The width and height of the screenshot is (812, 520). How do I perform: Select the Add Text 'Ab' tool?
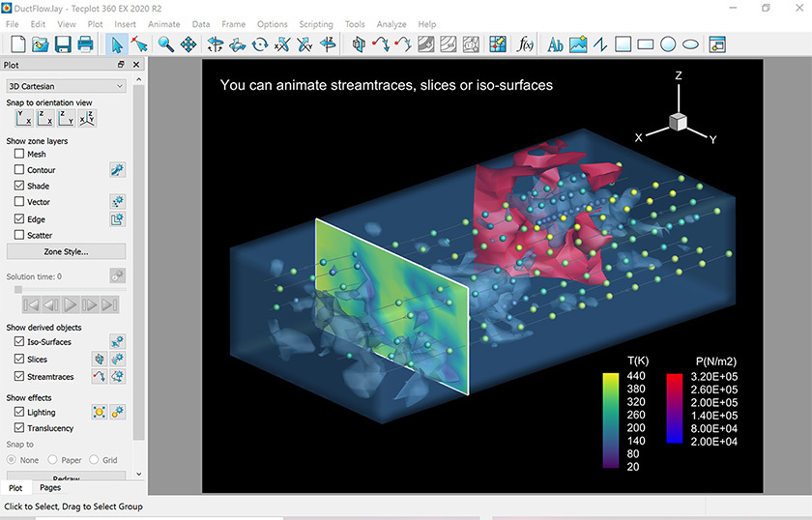(x=555, y=43)
